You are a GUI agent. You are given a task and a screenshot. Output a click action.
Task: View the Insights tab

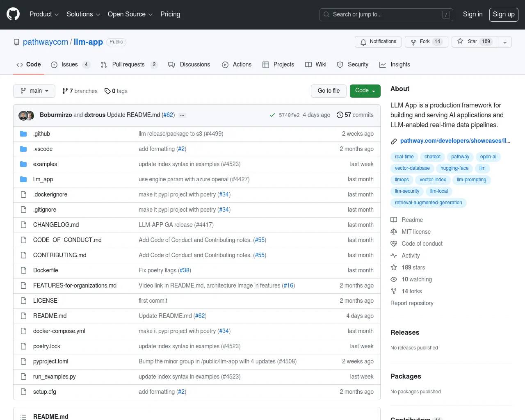[395, 64]
